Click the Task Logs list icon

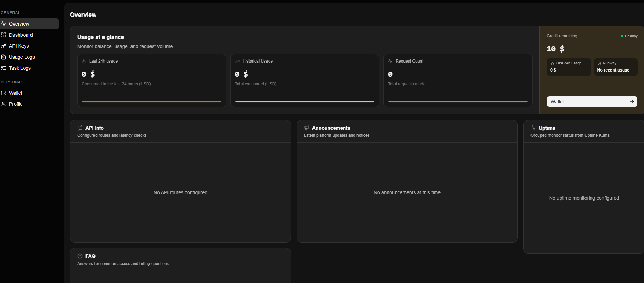pyautogui.click(x=3, y=68)
